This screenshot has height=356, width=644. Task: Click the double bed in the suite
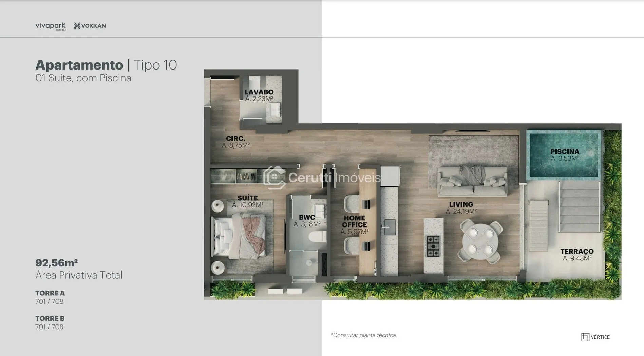(x=239, y=237)
